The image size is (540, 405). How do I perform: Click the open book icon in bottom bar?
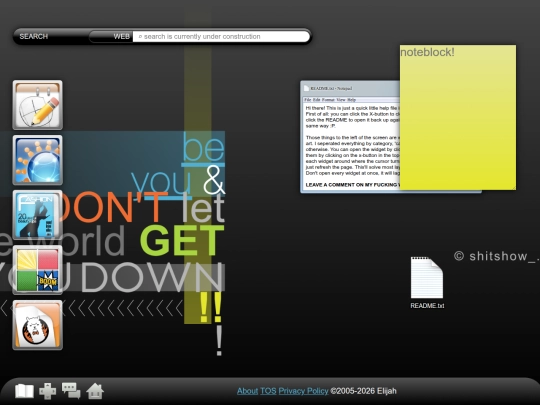pos(24,391)
